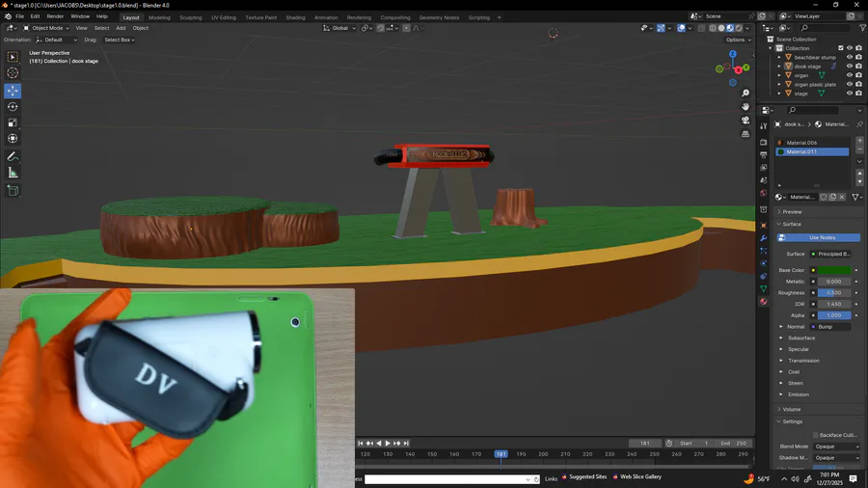Switch to the Sculpting workspace tab
The width and height of the screenshot is (868, 488).
(x=191, y=17)
